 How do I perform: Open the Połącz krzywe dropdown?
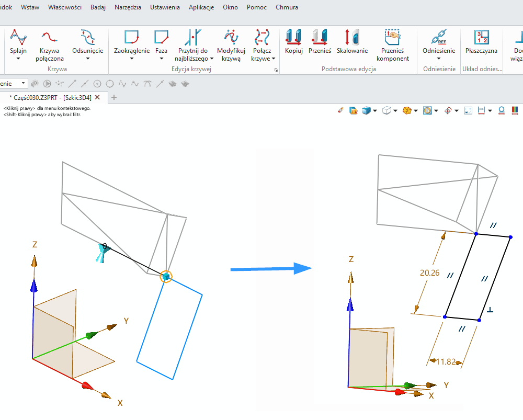pos(275,59)
